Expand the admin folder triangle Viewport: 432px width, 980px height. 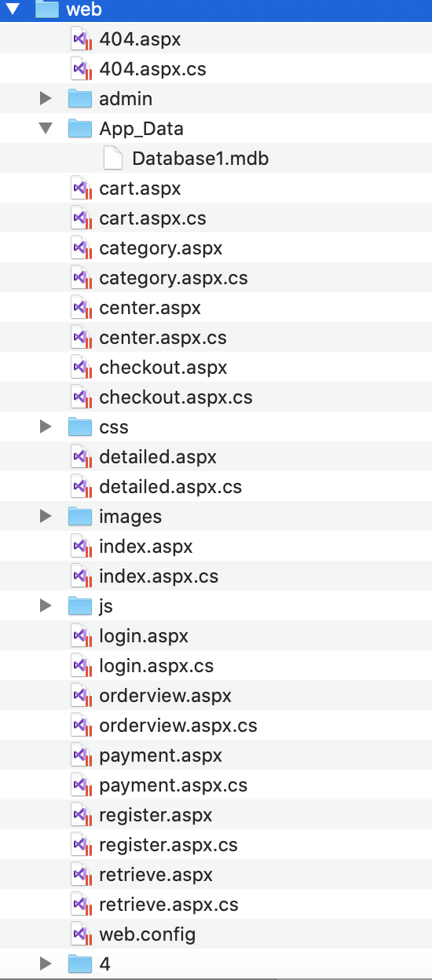point(46,99)
